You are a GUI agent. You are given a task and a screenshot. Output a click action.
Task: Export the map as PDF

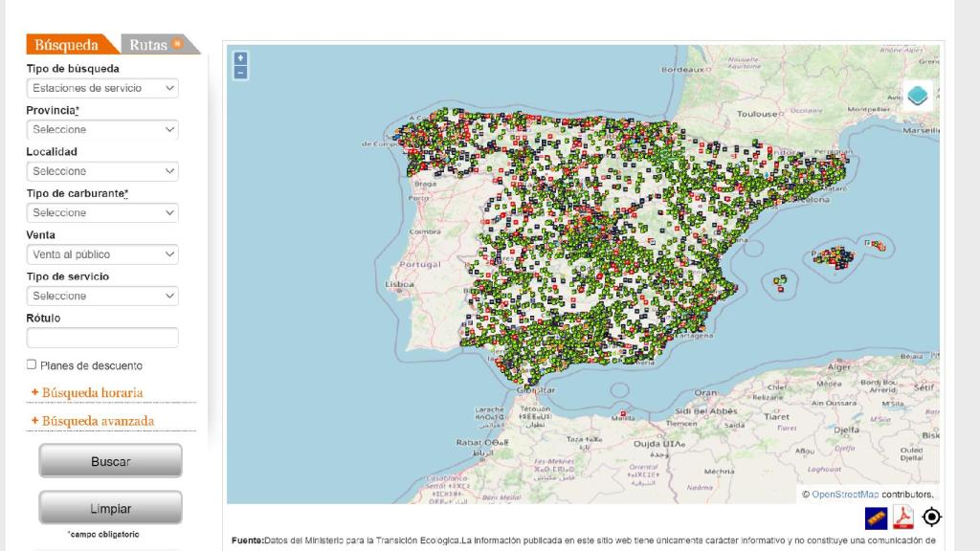point(903,518)
